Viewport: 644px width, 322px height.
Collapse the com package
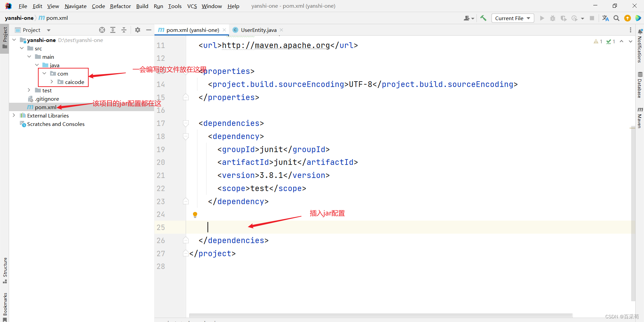pyautogui.click(x=44, y=74)
